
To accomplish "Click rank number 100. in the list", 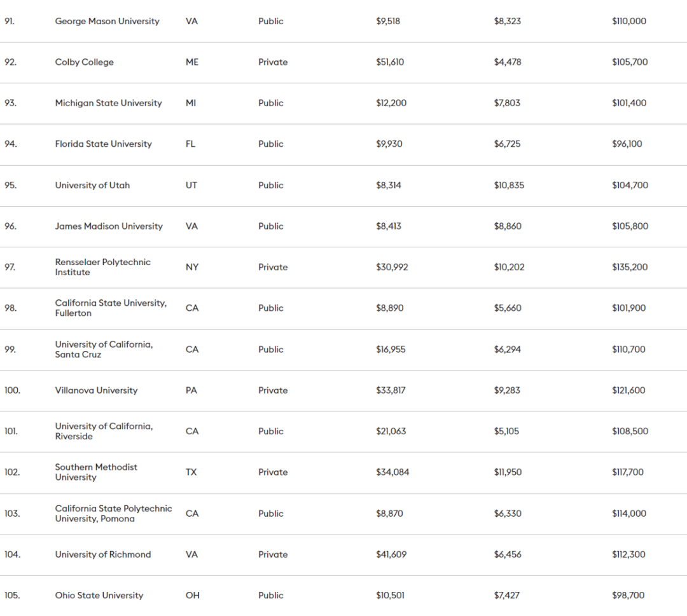I will point(12,390).
